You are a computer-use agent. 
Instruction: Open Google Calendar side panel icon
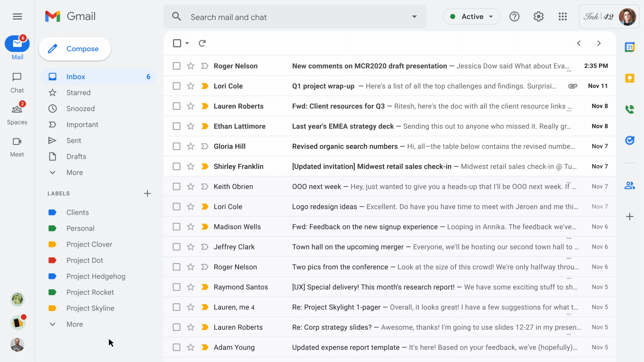point(630,47)
